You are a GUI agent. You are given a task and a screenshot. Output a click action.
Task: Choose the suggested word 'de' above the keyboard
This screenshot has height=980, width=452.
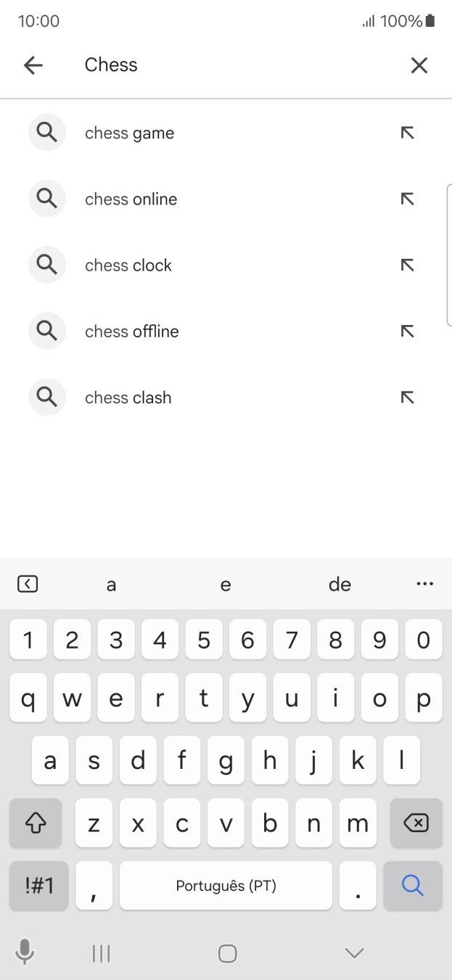[x=340, y=583]
